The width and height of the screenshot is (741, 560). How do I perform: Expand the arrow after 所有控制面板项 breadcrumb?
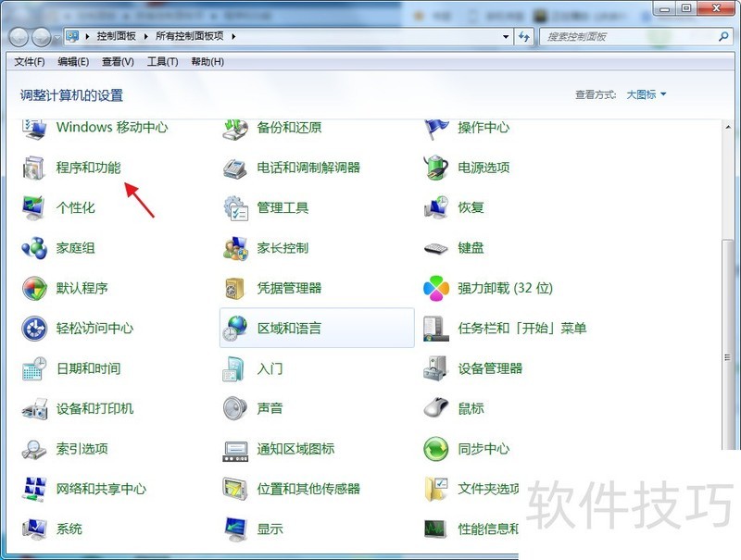pyautogui.click(x=233, y=36)
